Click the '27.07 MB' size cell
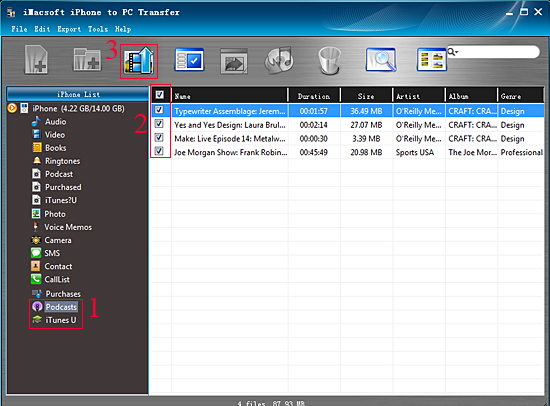The height and width of the screenshot is (406, 550). (366, 125)
